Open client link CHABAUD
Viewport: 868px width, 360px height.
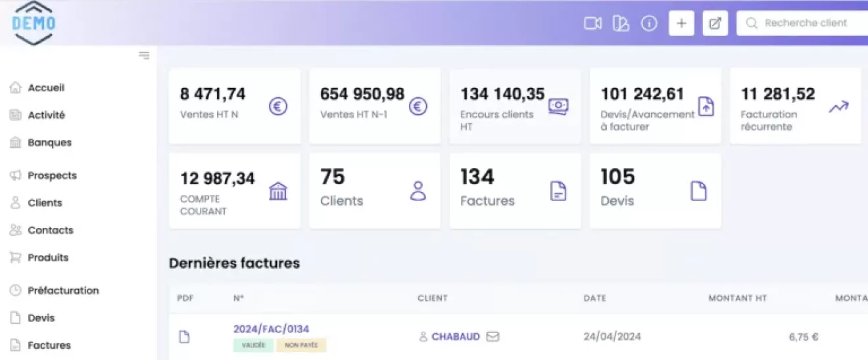click(x=456, y=336)
